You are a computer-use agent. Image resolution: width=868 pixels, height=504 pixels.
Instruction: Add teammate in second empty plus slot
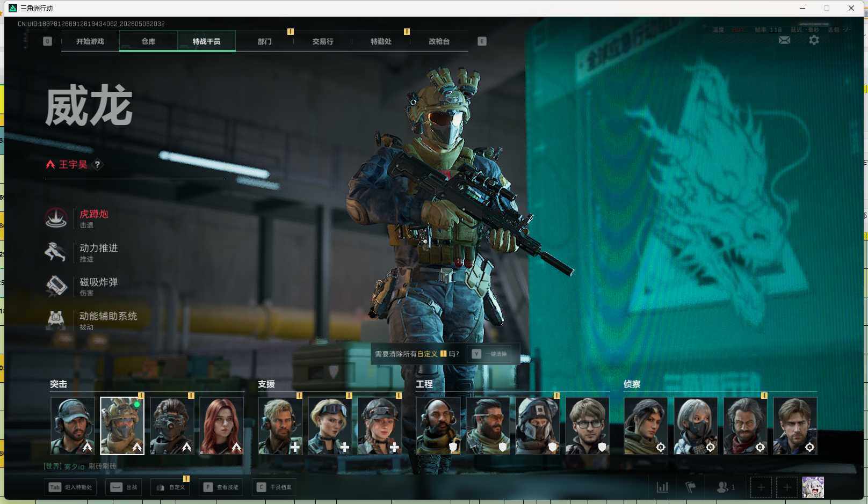787,487
